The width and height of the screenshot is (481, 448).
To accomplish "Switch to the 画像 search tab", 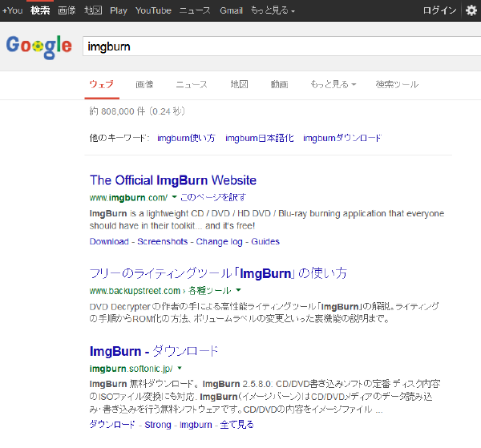I will coord(144,84).
